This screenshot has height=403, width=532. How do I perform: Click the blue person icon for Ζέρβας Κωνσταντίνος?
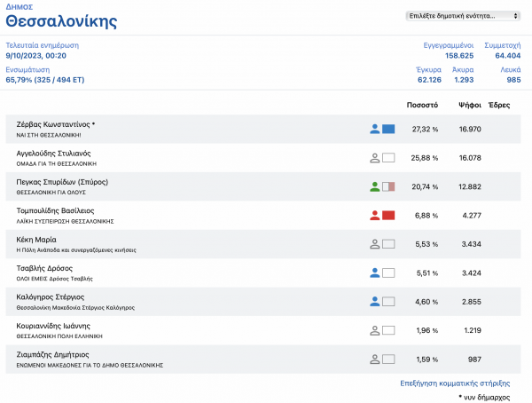tap(374, 129)
